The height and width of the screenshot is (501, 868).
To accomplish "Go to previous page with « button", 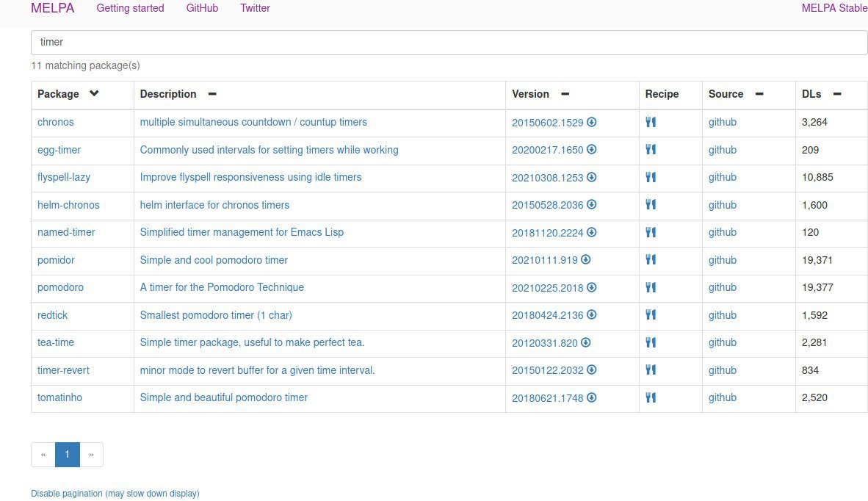I will pos(43,455).
